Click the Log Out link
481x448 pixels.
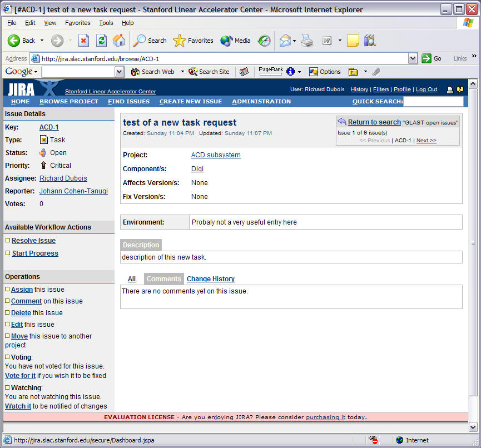[426, 89]
